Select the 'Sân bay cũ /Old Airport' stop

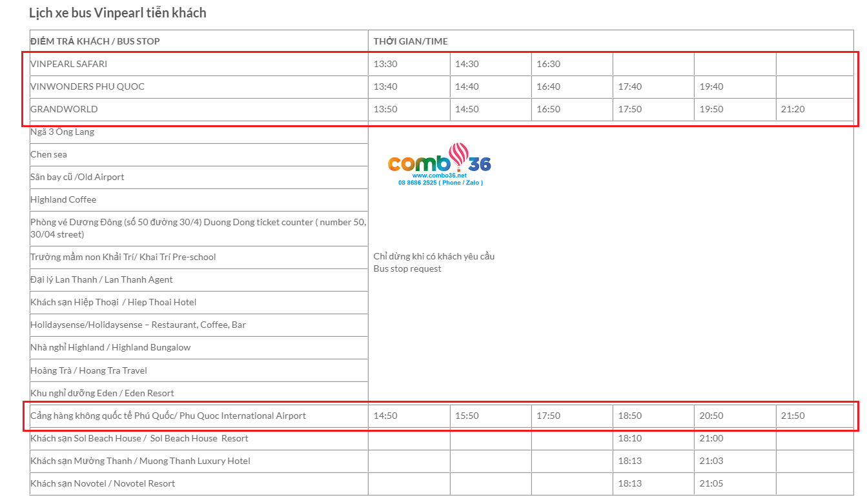[x=77, y=177]
